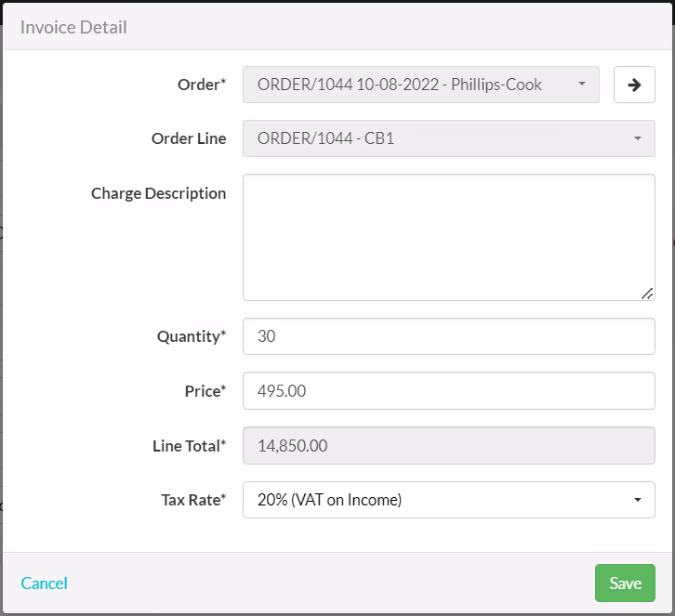Click the Order Line label
This screenshot has height=616, width=675.
point(189,138)
